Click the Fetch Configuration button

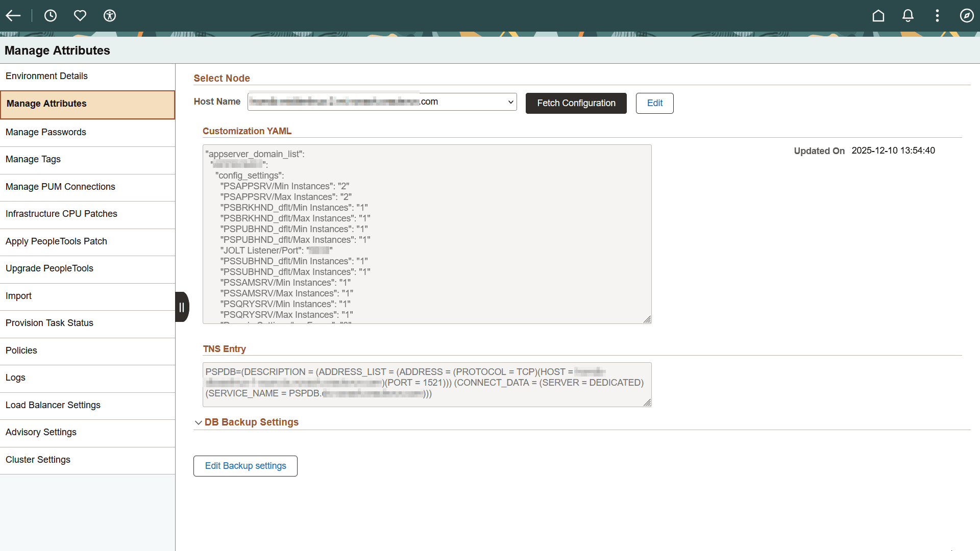(x=576, y=103)
